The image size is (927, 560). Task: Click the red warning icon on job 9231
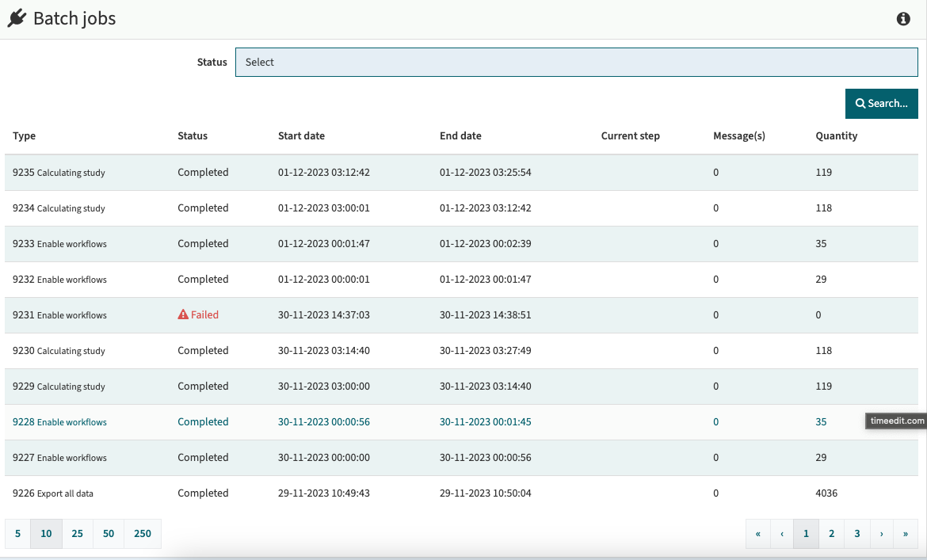tap(183, 315)
